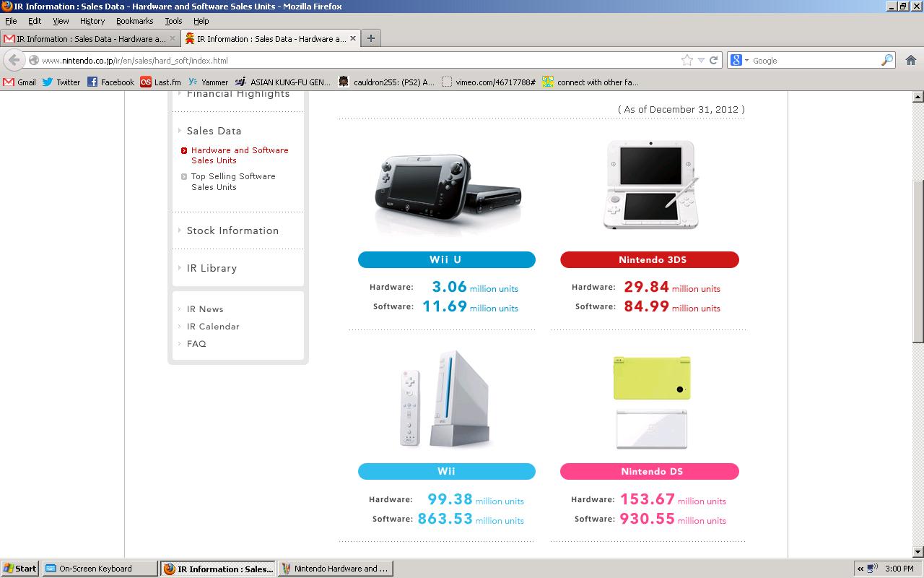The width and height of the screenshot is (924, 578).
Task: Open the Bookmarks menu
Action: [x=134, y=21]
